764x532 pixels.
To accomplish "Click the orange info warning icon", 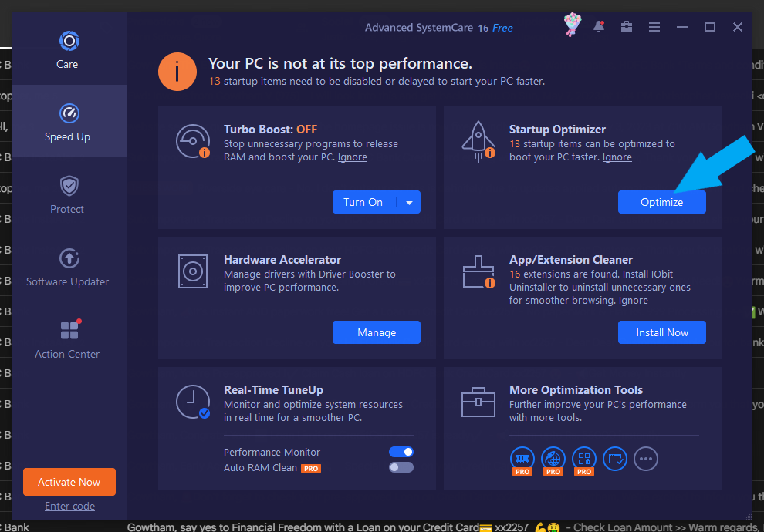I will (177, 72).
